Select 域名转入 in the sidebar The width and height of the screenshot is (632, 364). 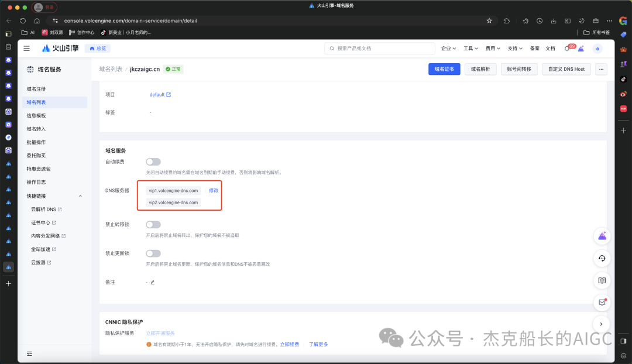pos(36,129)
